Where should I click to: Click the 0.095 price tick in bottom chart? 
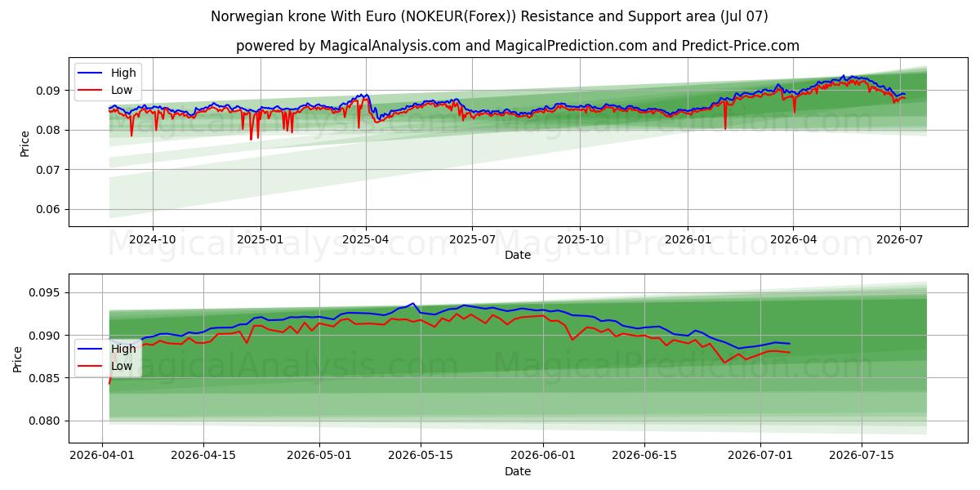click(45, 293)
